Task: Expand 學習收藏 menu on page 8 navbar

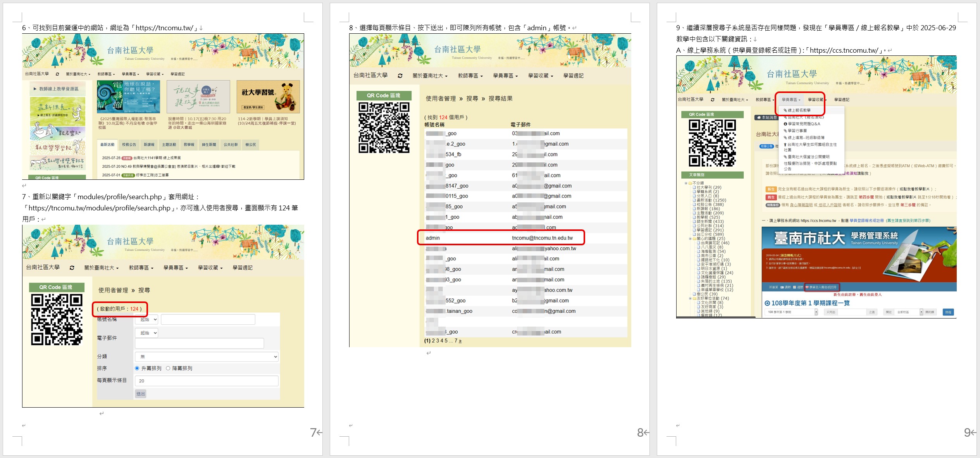Action: 541,76
